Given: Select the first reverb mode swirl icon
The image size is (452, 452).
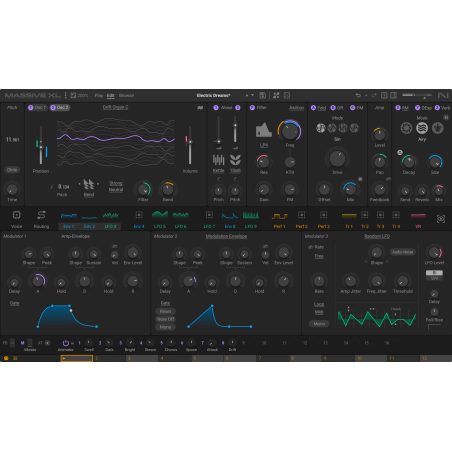Looking at the screenshot, I should click(x=406, y=128).
